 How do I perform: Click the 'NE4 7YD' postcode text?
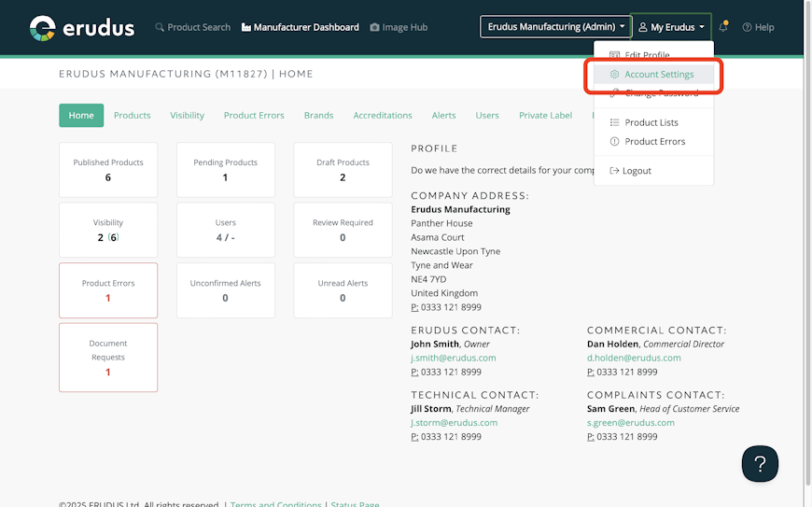pos(428,279)
